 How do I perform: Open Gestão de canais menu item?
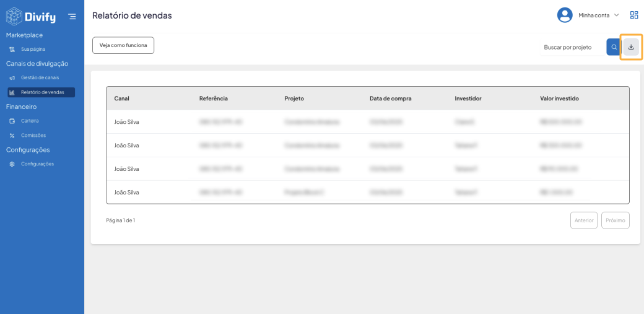point(40,77)
